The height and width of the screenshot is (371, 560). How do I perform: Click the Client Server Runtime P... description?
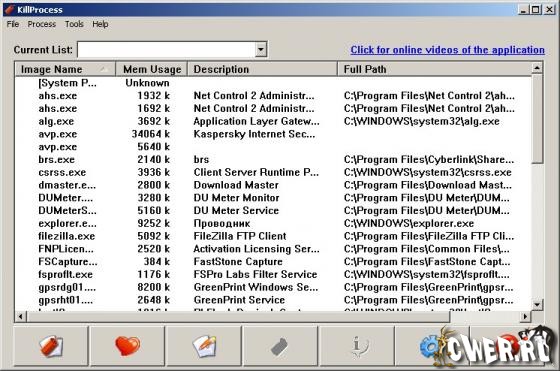click(x=256, y=172)
